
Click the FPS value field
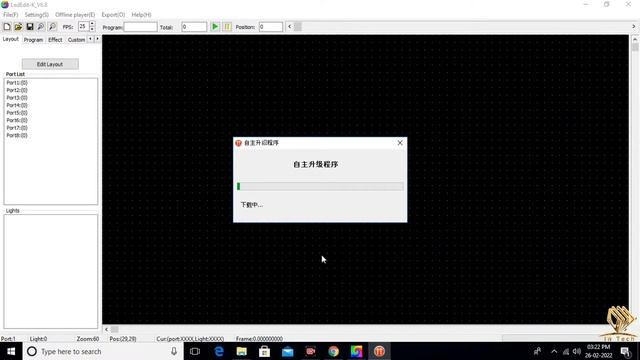tap(83, 27)
